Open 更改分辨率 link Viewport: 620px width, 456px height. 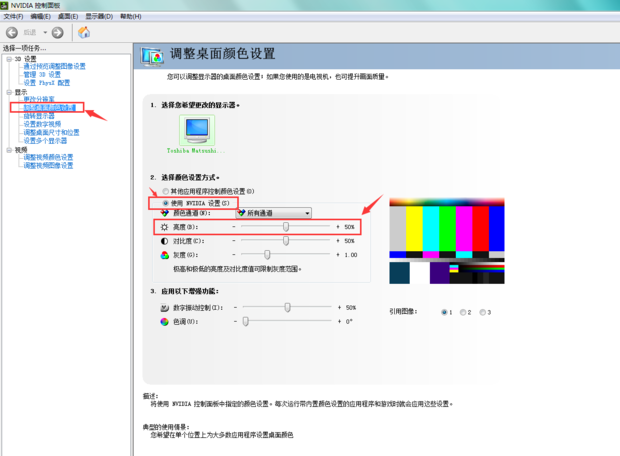coord(39,99)
